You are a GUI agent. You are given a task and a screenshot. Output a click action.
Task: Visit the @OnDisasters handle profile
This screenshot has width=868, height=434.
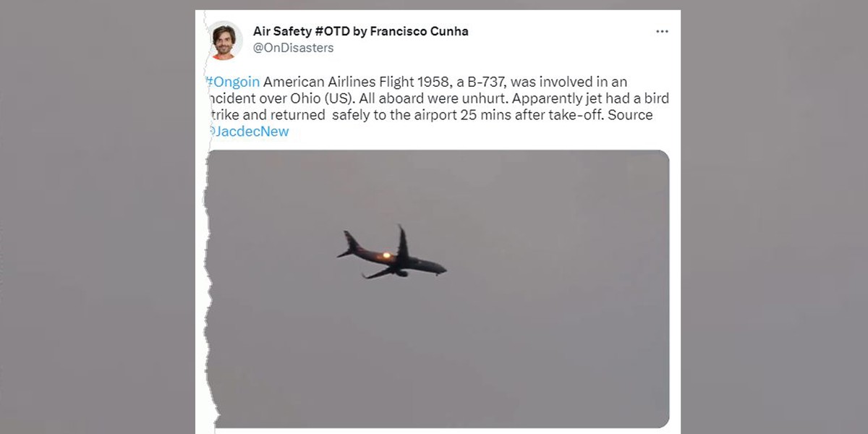click(293, 48)
